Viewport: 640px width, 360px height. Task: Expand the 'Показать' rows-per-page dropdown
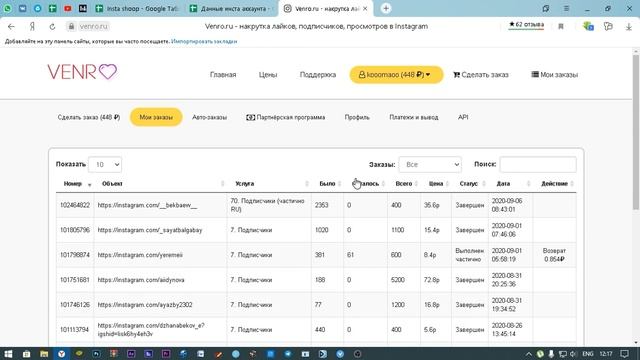pos(105,164)
